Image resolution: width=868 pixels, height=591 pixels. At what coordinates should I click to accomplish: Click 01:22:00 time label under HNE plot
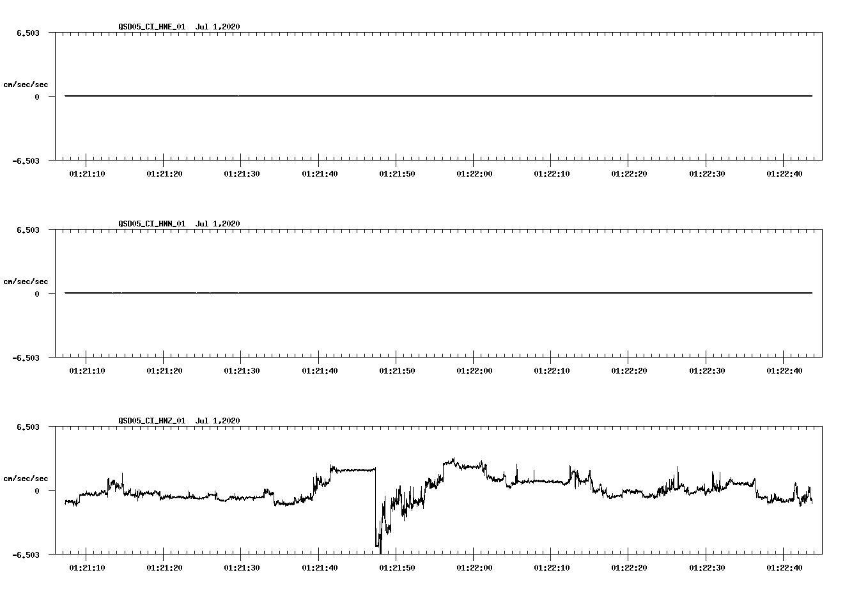click(474, 174)
